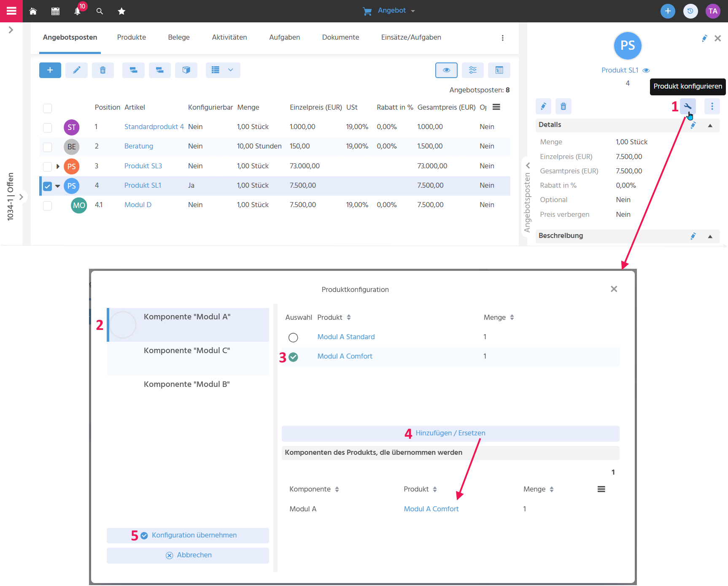Click the package box toolbar icon

point(186,70)
